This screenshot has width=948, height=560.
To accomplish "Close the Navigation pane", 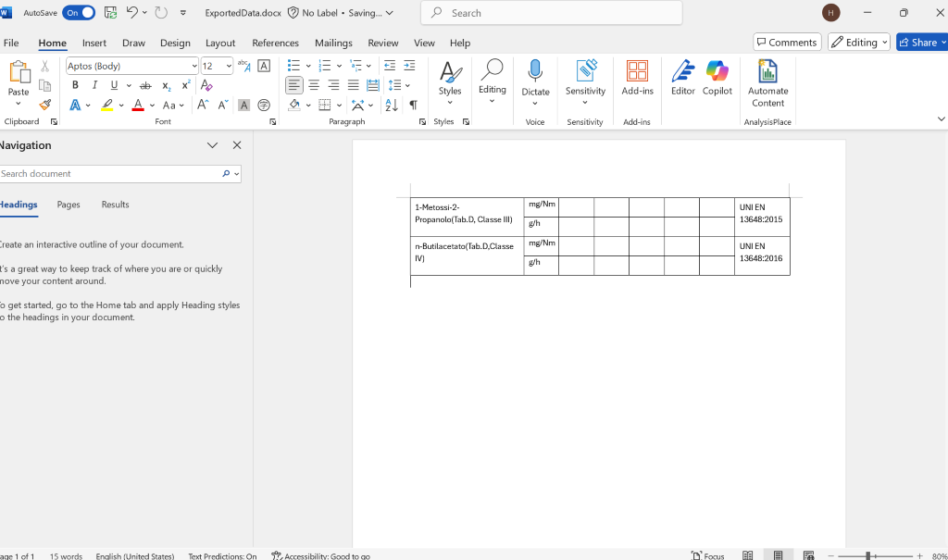I will [237, 145].
